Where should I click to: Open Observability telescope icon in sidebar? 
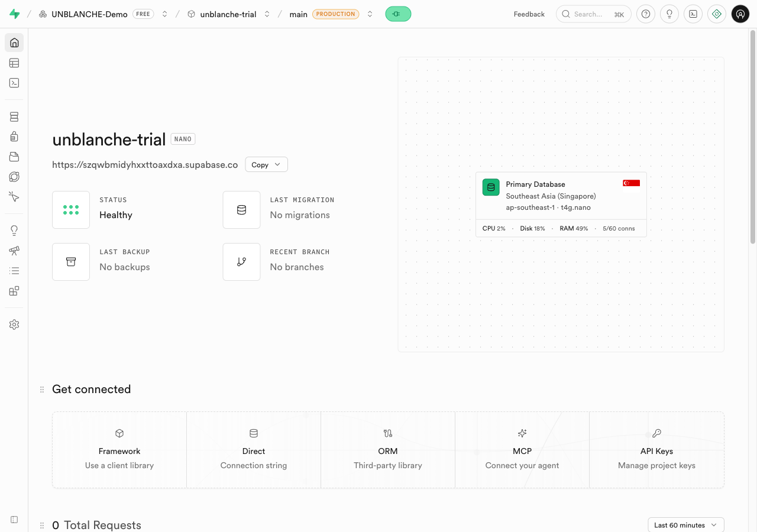pos(14,251)
